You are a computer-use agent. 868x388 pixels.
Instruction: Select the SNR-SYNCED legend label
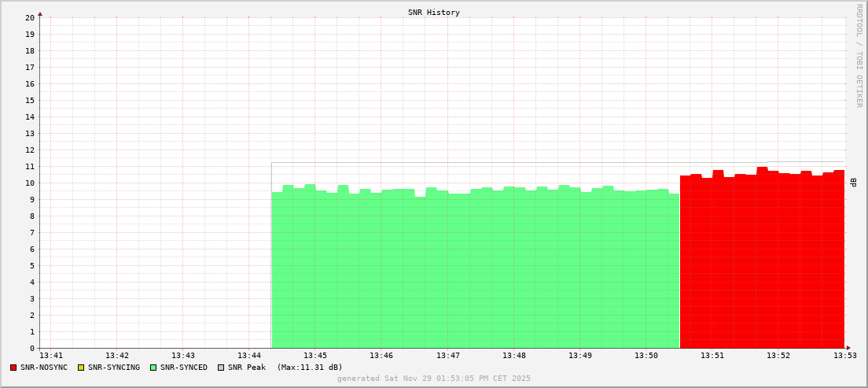(x=184, y=368)
